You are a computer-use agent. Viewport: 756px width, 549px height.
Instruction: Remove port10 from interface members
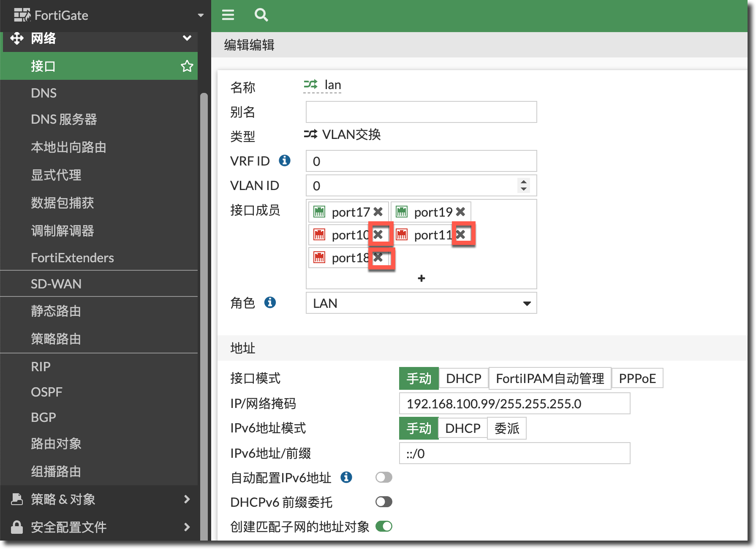click(378, 234)
